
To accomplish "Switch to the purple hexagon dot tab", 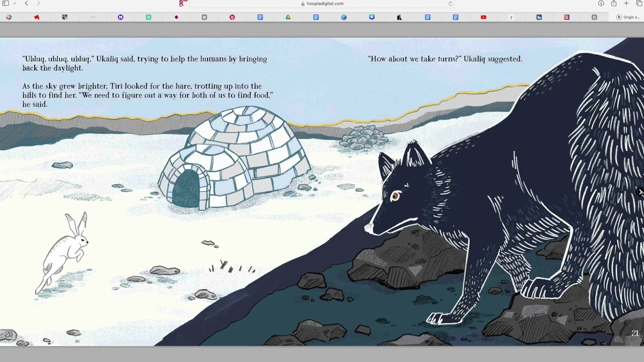I will point(177,17).
